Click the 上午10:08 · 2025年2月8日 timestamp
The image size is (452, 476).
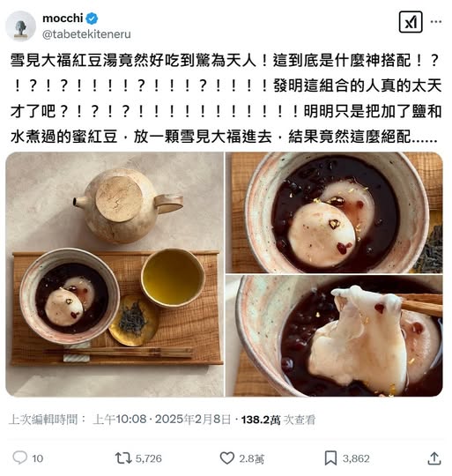click(162, 420)
